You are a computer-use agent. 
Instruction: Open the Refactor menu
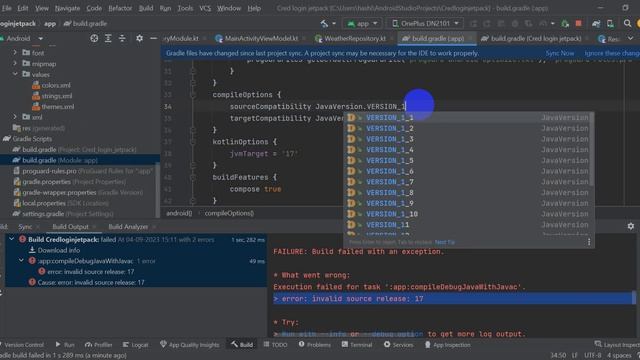120,8
